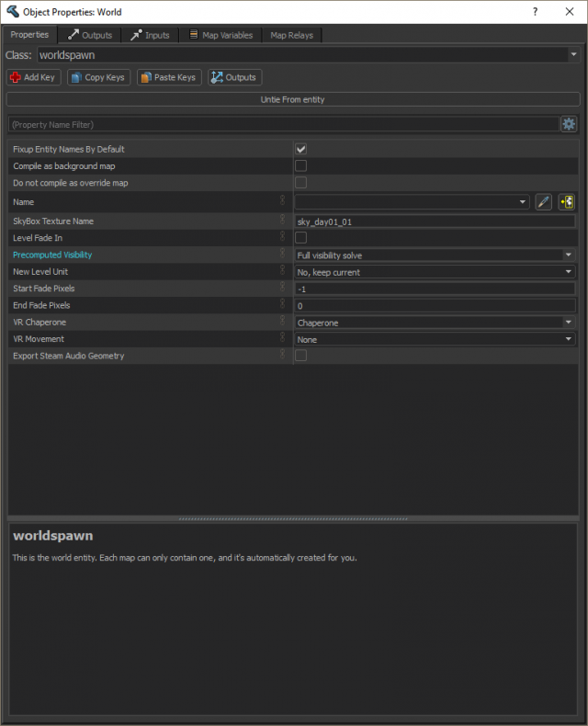The image size is (588, 726).
Task: Click the link icon on VR Chaperone row
Action: (x=282, y=320)
